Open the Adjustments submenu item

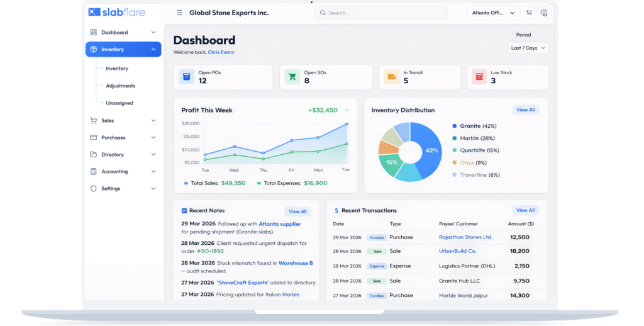pyautogui.click(x=120, y=86)
